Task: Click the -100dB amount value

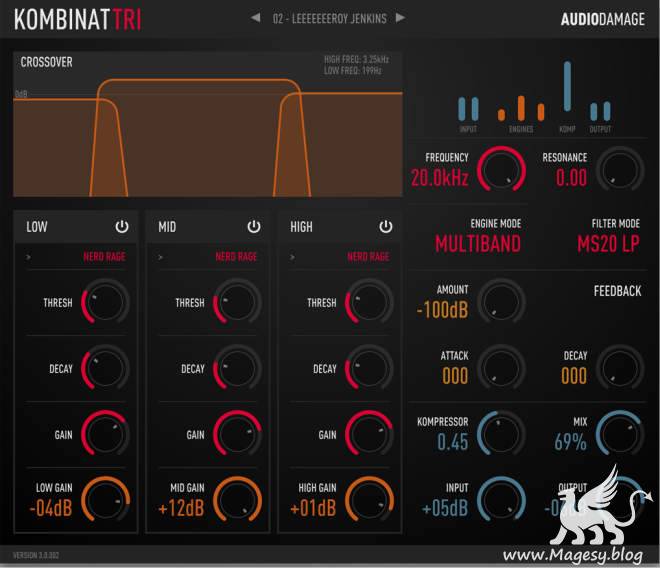Action: point(442,310)
